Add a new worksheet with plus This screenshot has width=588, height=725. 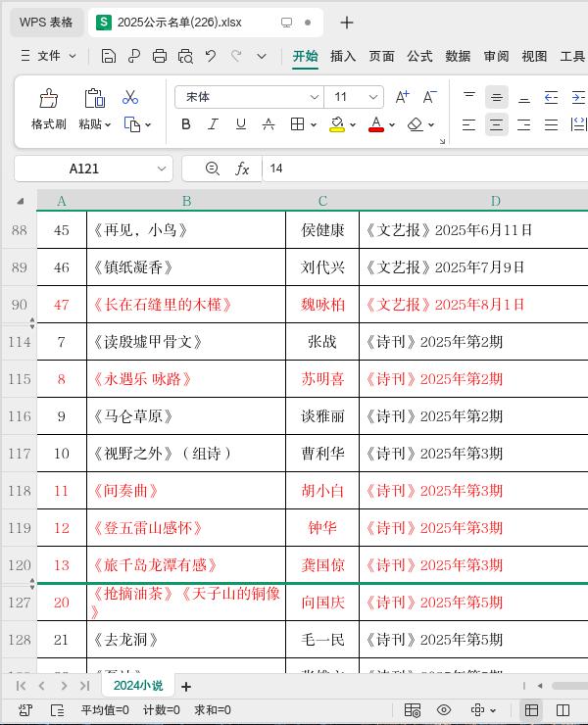[186, 687]
